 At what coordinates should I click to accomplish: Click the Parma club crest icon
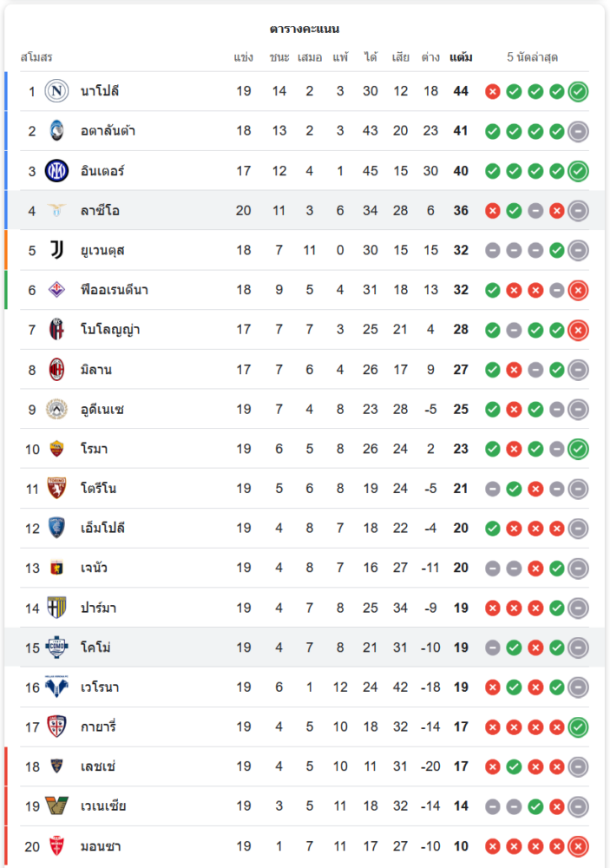click(x=56, y=608)
